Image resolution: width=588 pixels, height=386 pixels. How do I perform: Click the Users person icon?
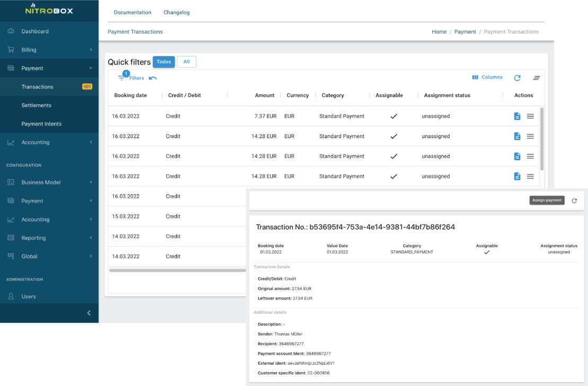pos(11,296)
